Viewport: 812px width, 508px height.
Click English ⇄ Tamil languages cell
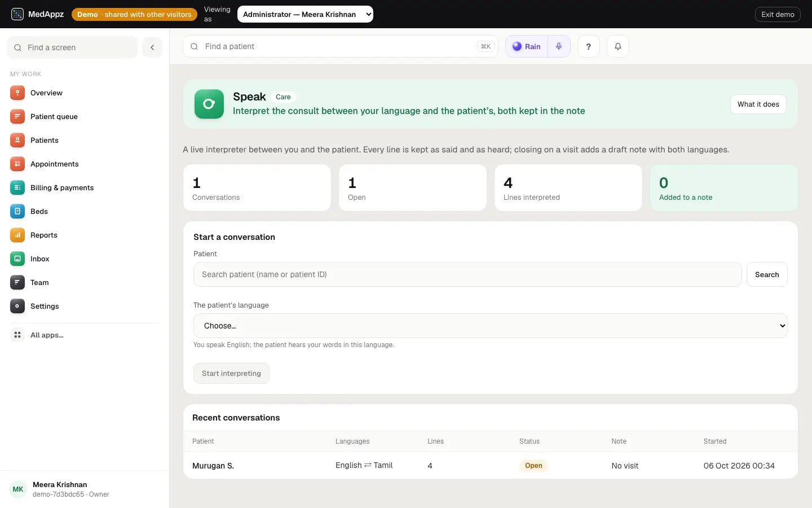(x=364, y=465)
